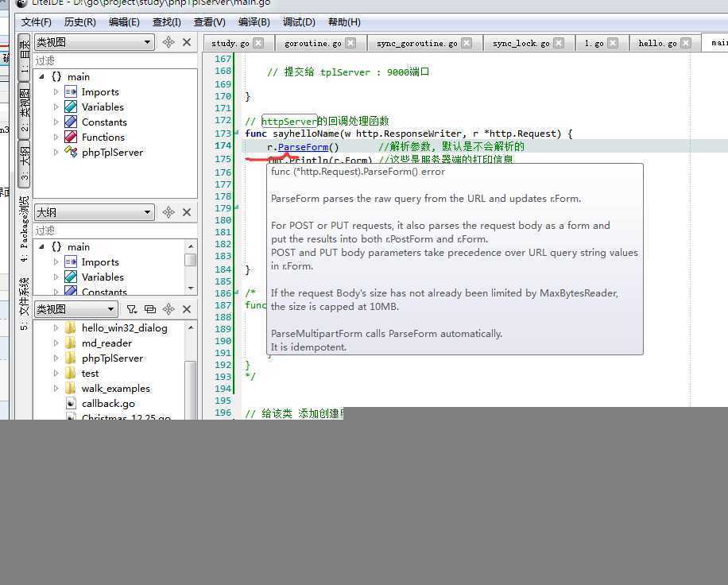Close the 大纲 outline panel
The image size is (728, 585).
[187, 212]
